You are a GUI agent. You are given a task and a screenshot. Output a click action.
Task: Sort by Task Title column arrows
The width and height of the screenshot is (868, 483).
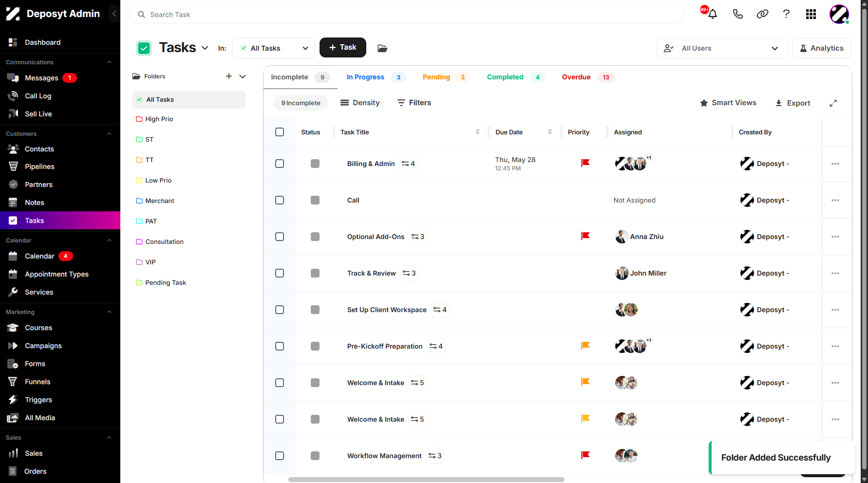(x=477, y=132)
